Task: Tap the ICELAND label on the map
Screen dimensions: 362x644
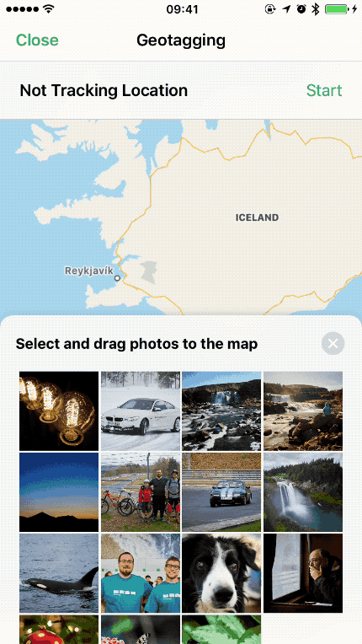Action: click(257, 217)
